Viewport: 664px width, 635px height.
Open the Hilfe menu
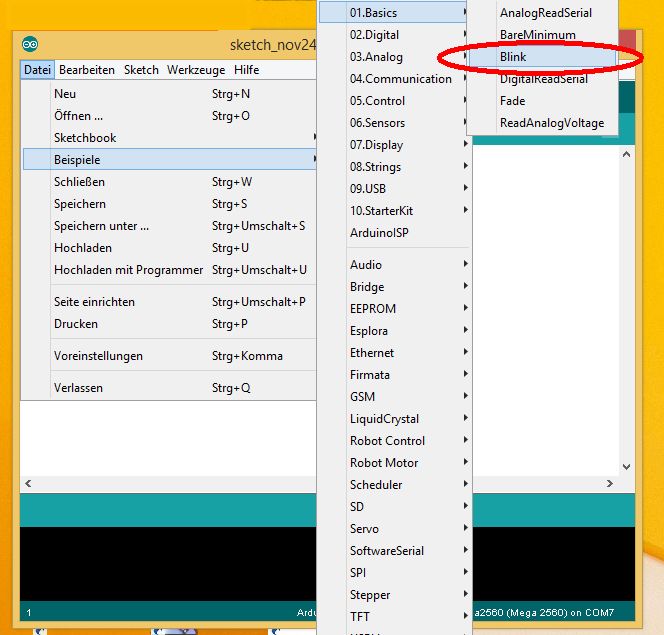(246, 69)
